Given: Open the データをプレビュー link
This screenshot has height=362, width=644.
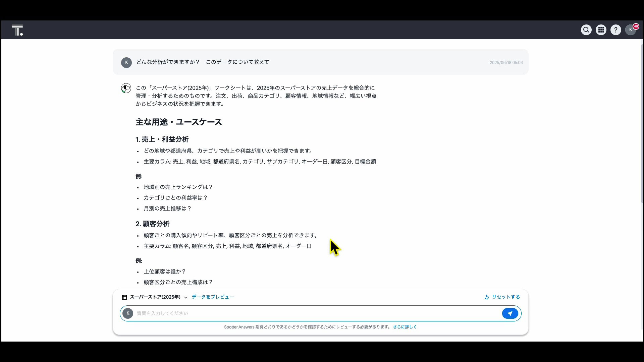Looking at the screenshot, I should pos(213,297).
